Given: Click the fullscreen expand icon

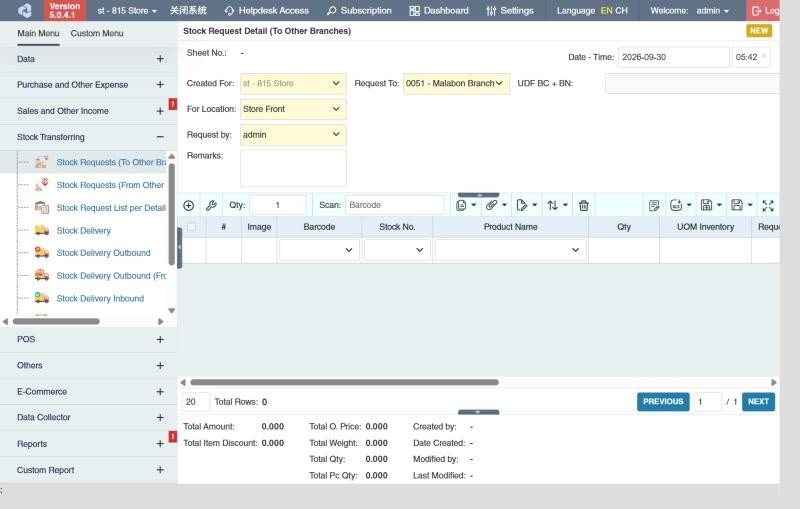Looking at the screenshot, I should 768,206.
